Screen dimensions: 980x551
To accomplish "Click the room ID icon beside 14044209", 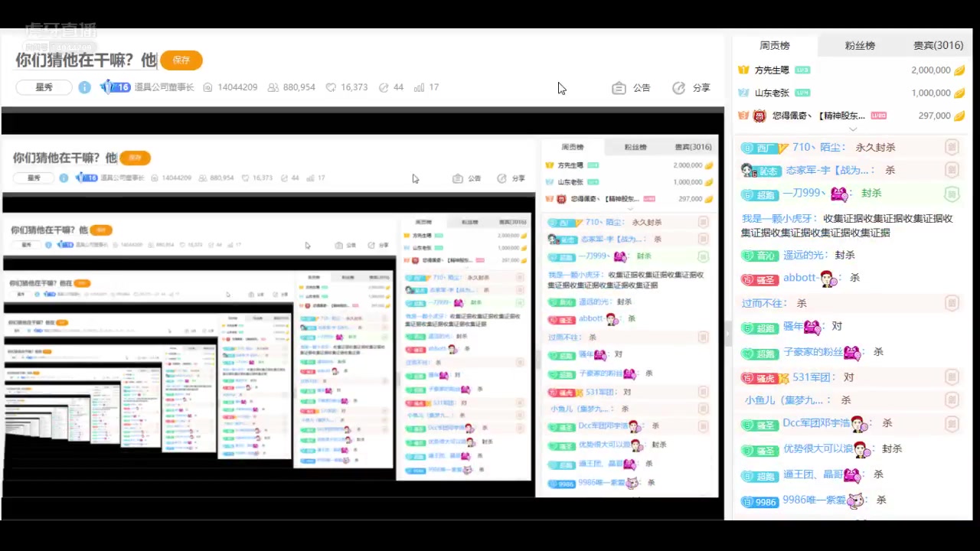I will coord(207,87).
